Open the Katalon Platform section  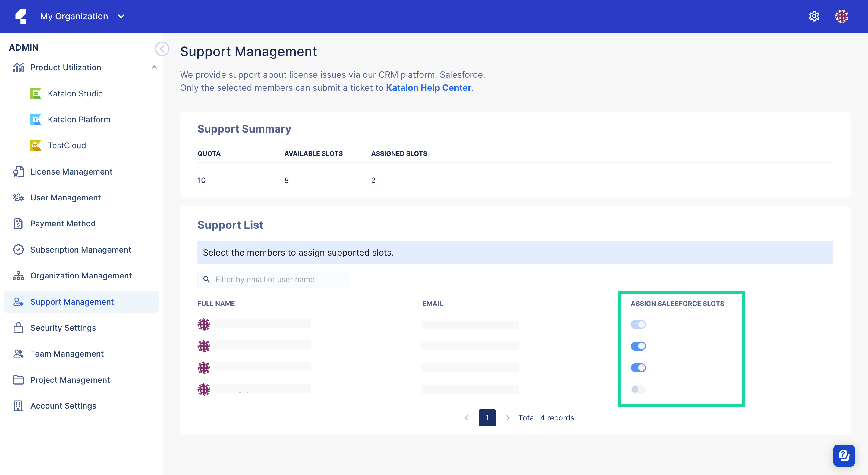[x=79, y=119]
